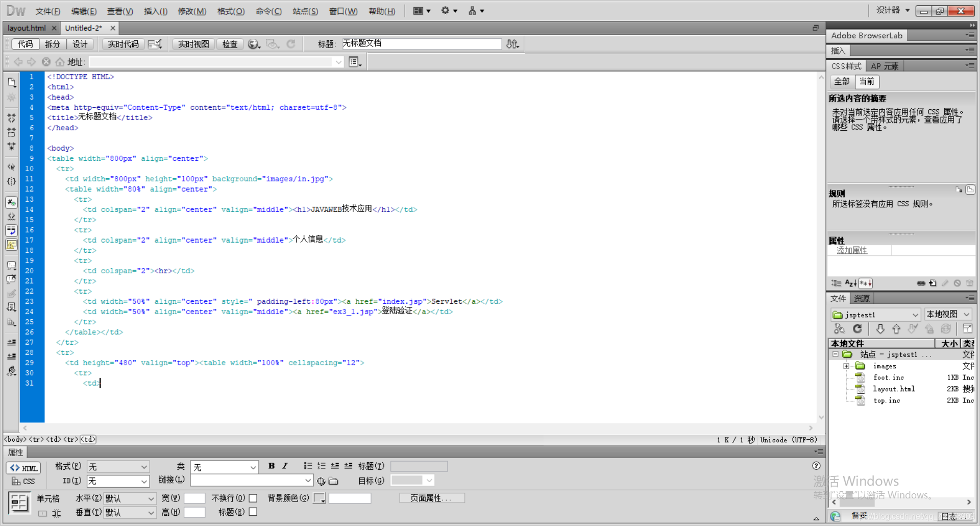Click the Get files down arrow icon
The width and height of the screenshot is (980, 526).
[880, 329]
